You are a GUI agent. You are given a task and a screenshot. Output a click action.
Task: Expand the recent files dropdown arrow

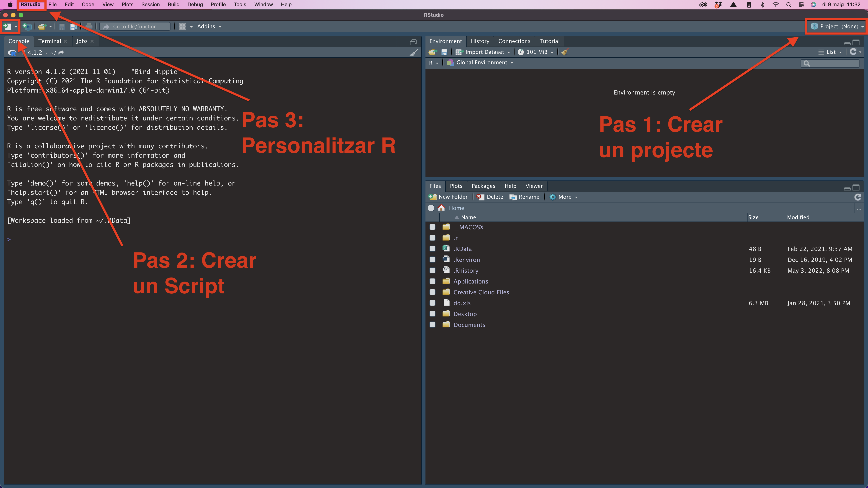tap(51, 26)
